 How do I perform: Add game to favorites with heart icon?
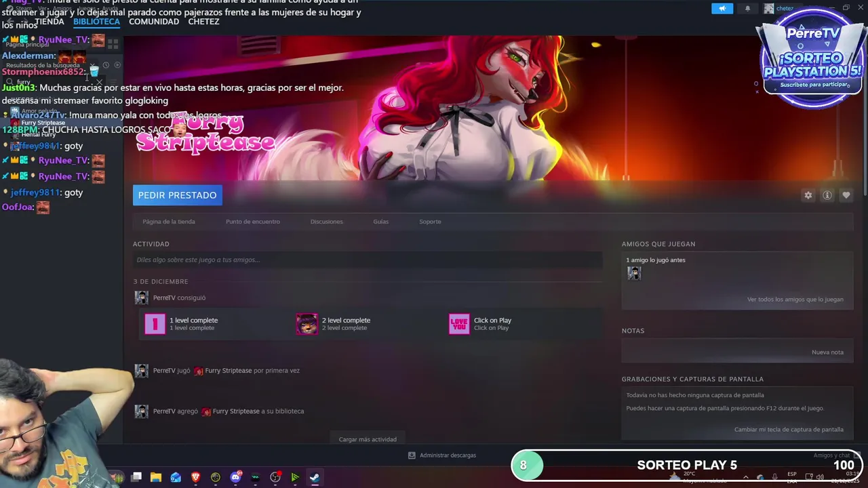click(x=846, y=195)
